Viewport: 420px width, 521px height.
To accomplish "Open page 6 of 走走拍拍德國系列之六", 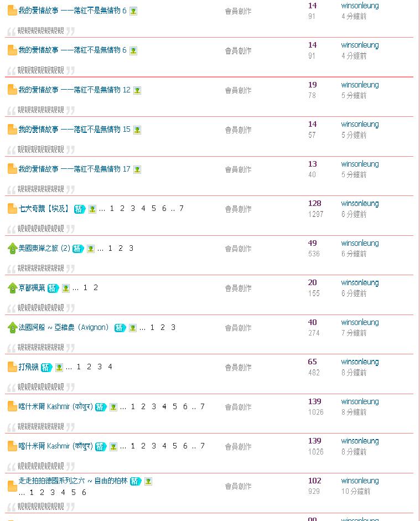I will pyautogui.click(x=84, y=492).
